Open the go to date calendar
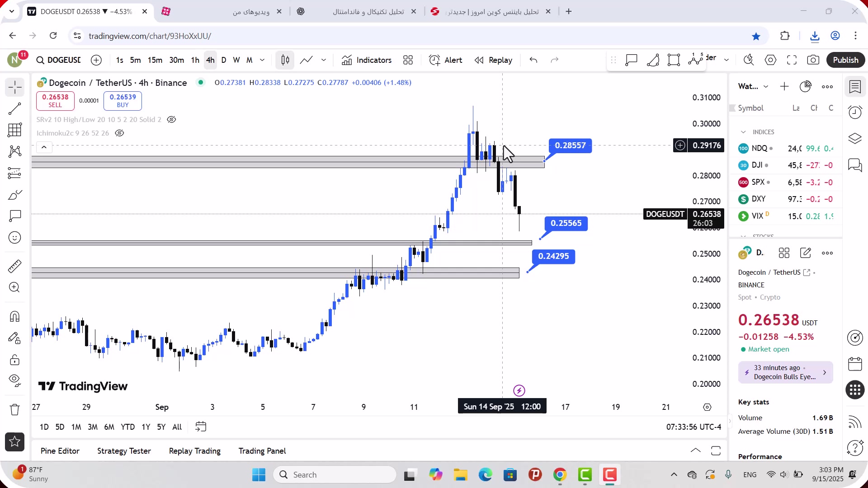 pyautogui.click(x=201, y=427)
